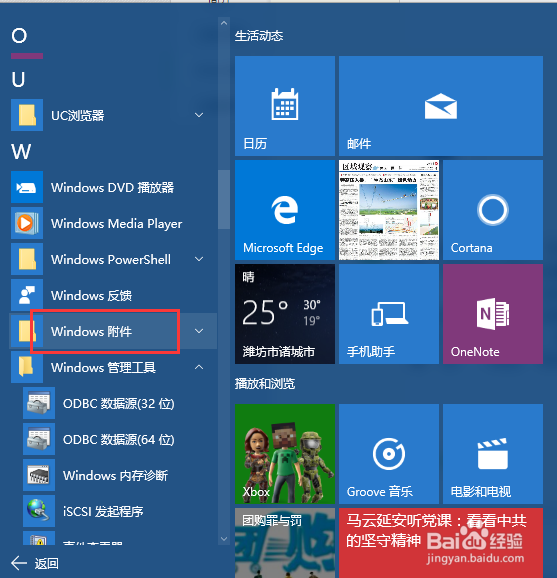Click the app list scrollbar thumb

[224, 199]
